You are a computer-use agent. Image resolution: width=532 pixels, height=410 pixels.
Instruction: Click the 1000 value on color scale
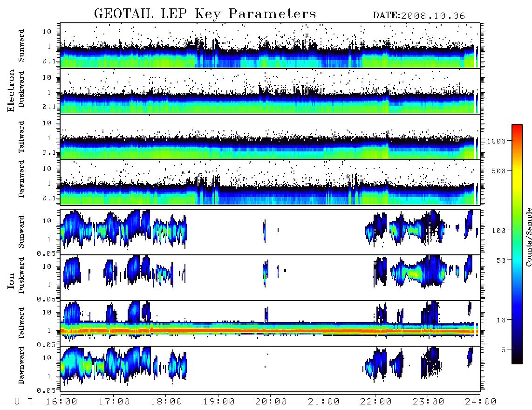(496, 141)
